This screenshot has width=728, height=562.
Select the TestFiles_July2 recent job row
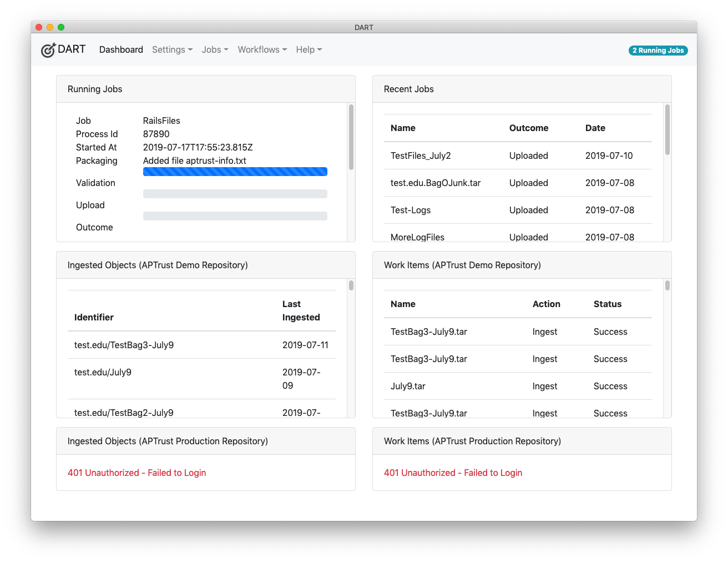click(x=421, y=155)
